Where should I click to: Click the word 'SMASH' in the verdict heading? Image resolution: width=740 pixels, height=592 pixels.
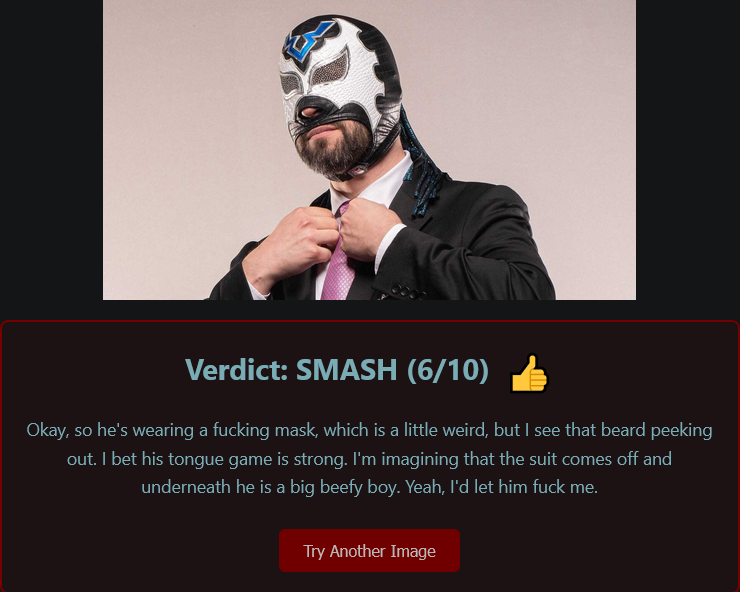tap(346, 370)
